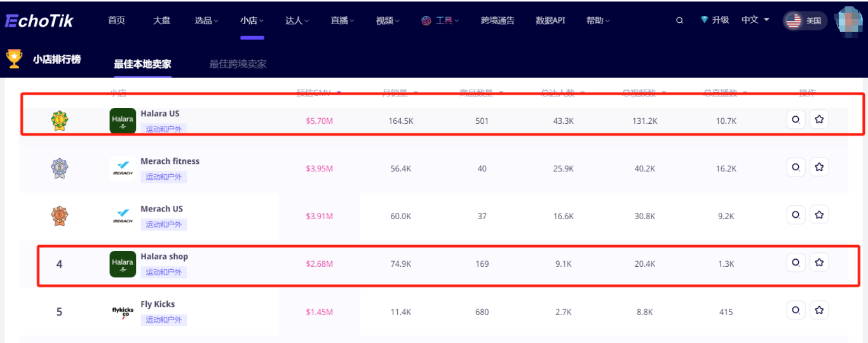
Task: Star the Halara shop row
Action: [x=819, y=262]
